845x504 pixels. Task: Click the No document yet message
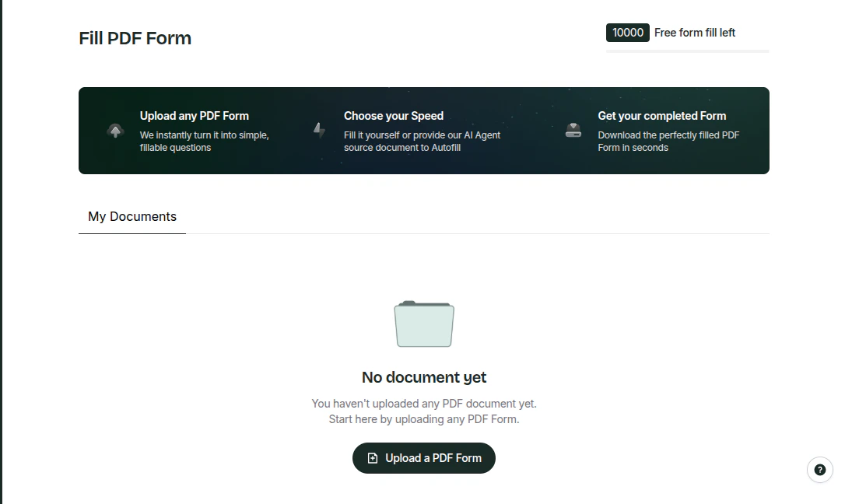tap(423, 377)
